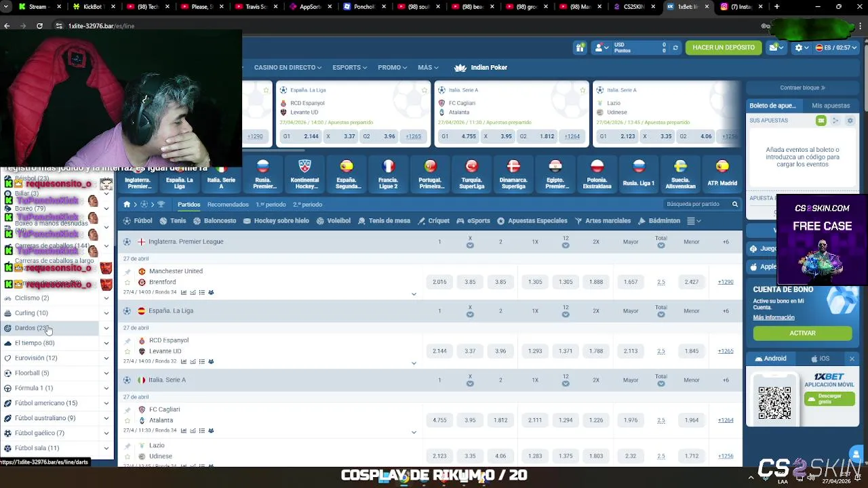
Task: Filter by Voleibol sport
Action: 334,221
